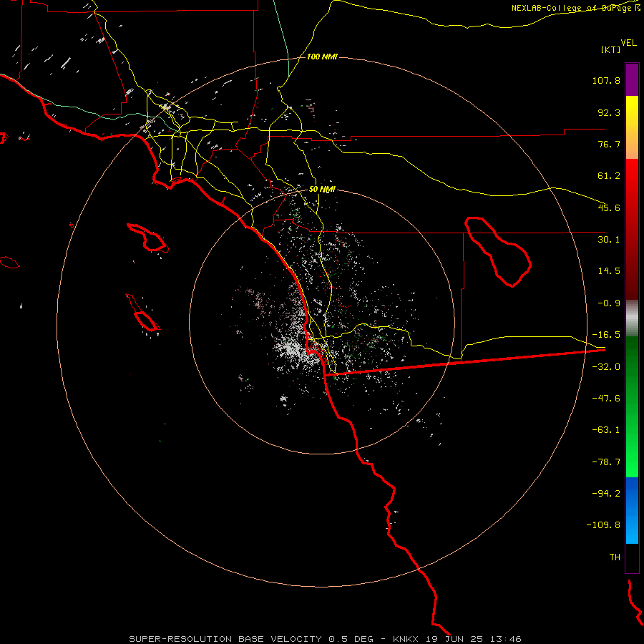Select the -78.7 velocity scale value

coord(606,462)
